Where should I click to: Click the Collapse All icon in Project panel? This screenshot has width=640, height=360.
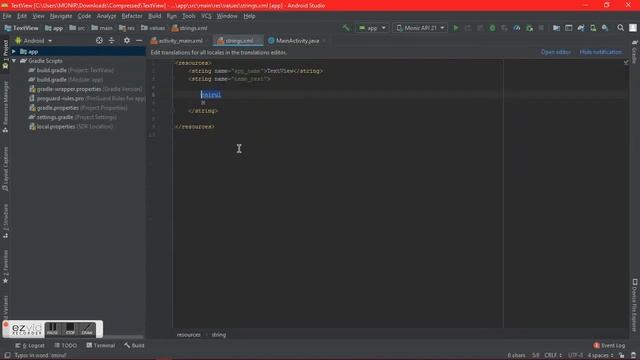point(111,40)
